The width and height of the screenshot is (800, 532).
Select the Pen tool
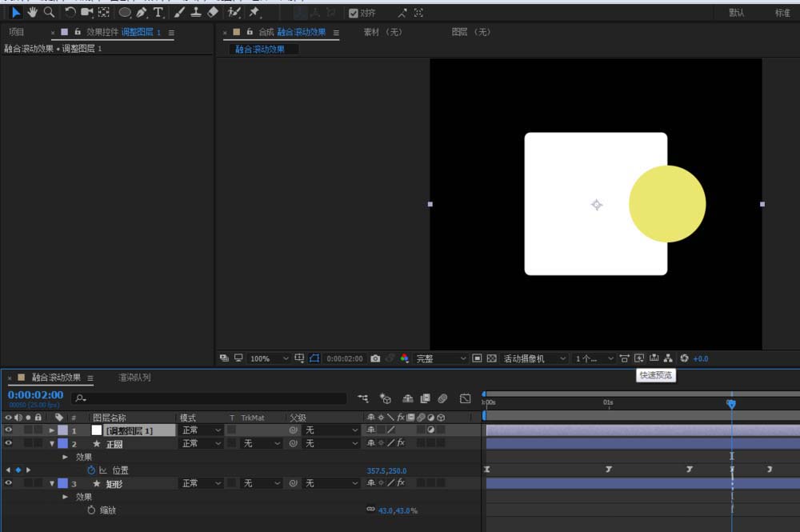click(142, 12)
